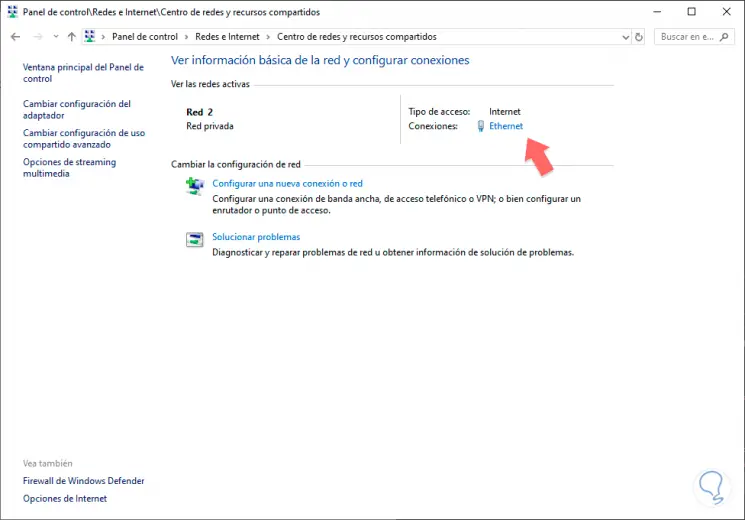This screenshot has height=520, width=745.
Task: Click the 'Buscar en el Panel' search field
Action: click(x=694, y=37)
